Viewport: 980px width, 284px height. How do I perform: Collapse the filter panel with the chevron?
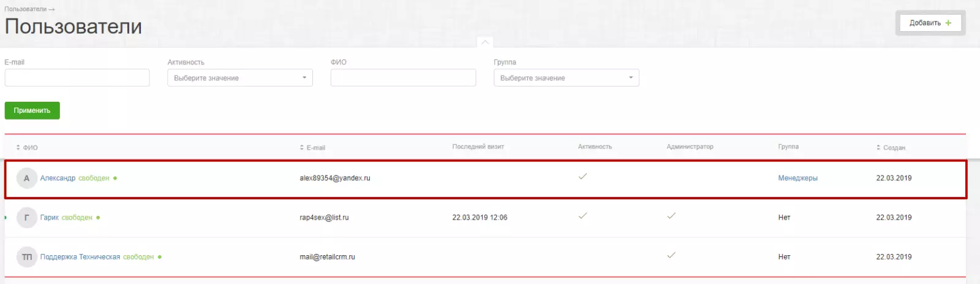pos(484,42)
